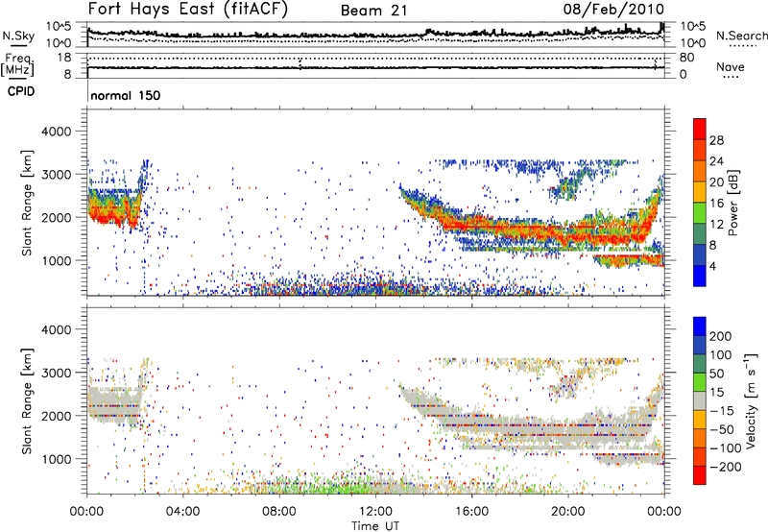Click the 'CPID' label
This screenshot has height=532, width=768.
pyautogui.click(x=21, y=91)
